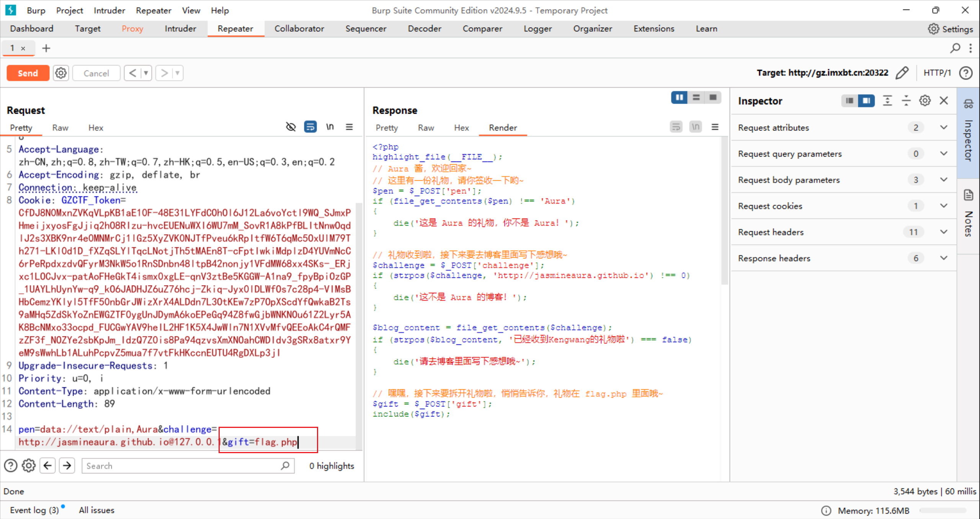Toggle request line wrap button
This screenshot has height=519, width=980.
(310, 127)
